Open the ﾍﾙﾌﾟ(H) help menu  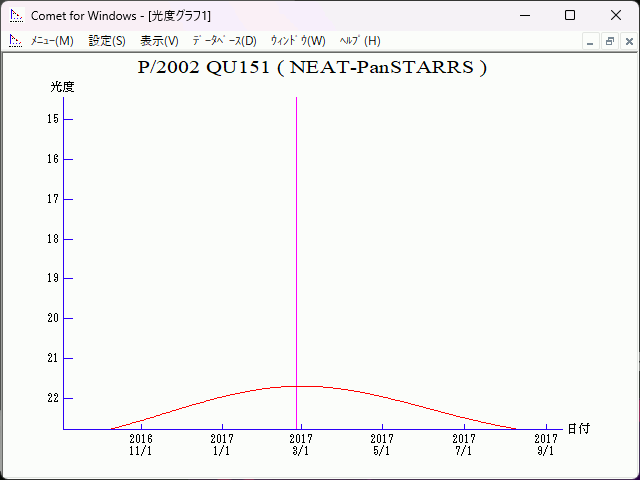click(360, 41)
